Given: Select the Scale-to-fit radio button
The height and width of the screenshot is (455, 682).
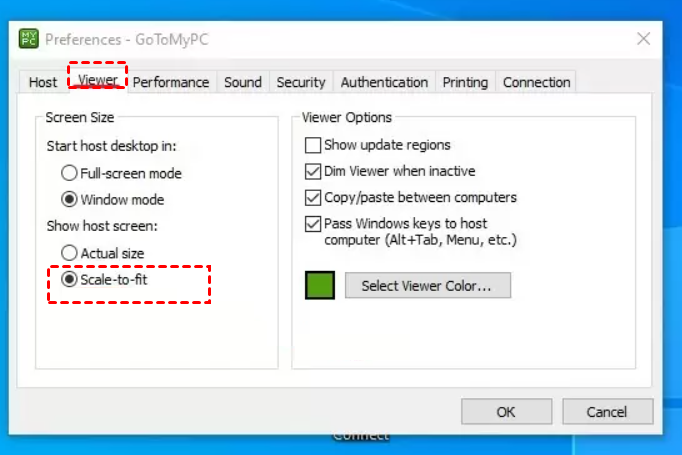Looking at the screenshot, I should pos(70,281).
